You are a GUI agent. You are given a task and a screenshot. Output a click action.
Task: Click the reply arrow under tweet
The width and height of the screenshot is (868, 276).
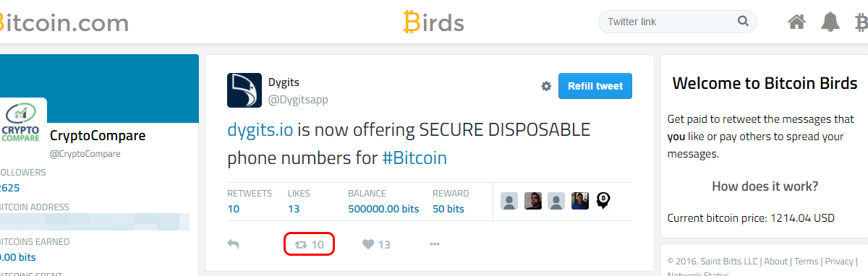pyautogui.click(x=233, y=244)
